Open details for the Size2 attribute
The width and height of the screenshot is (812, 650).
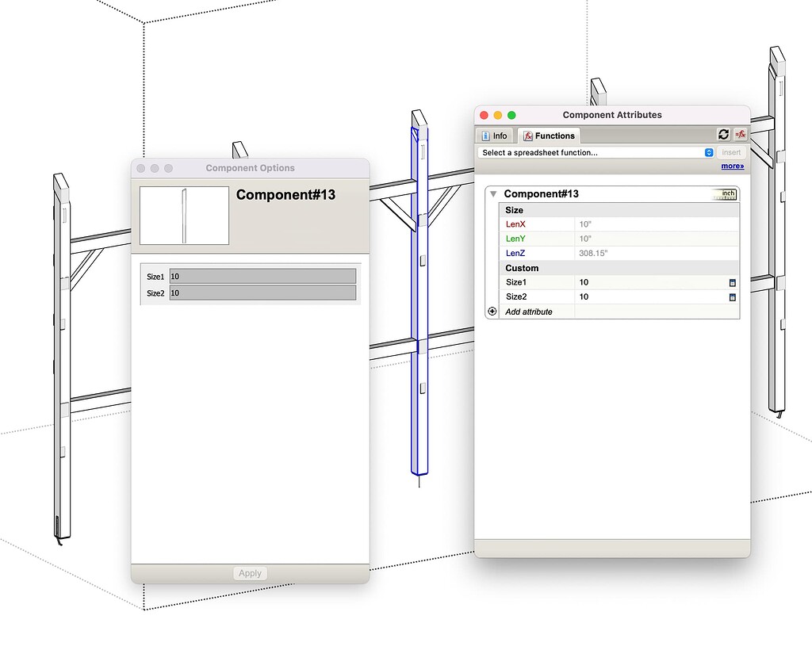tap(733, 297)
